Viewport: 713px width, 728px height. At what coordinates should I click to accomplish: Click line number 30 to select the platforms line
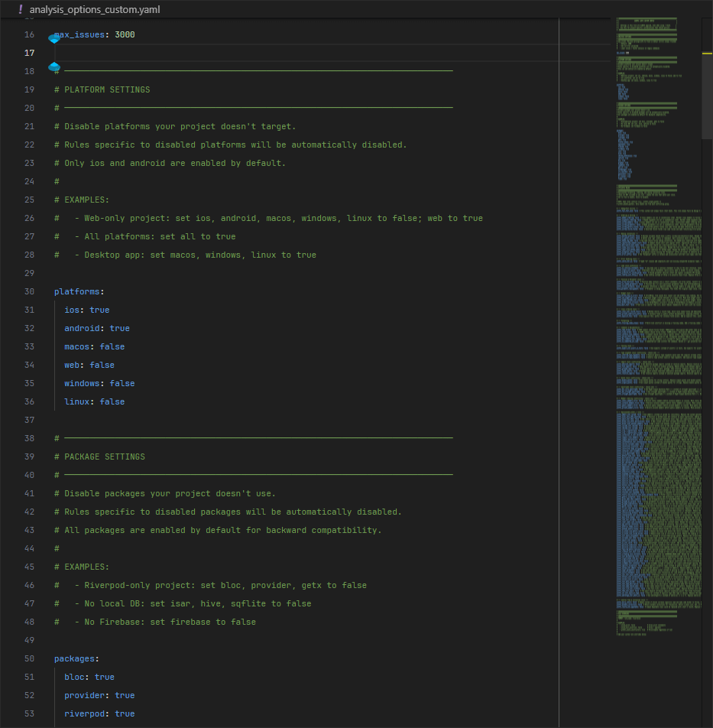click(x=29, y=291)
